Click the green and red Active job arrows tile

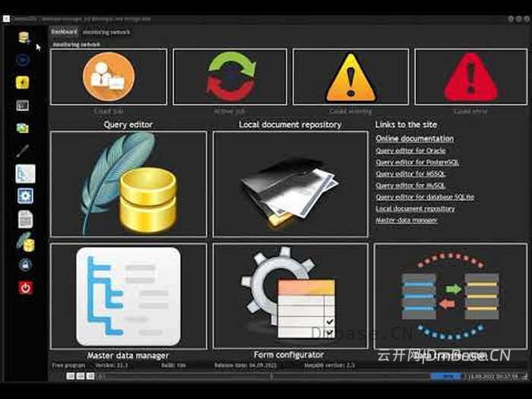230,77
